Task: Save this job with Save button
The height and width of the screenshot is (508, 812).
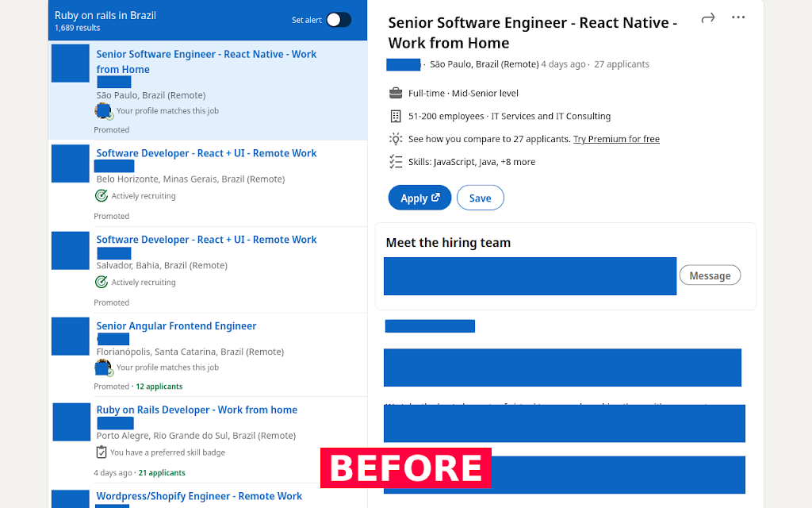Action: 480,198
